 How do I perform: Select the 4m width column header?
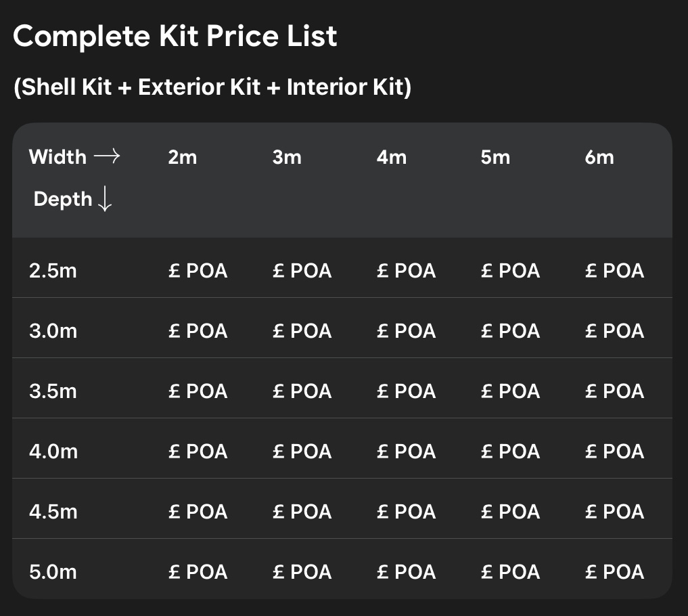(392, 157)
